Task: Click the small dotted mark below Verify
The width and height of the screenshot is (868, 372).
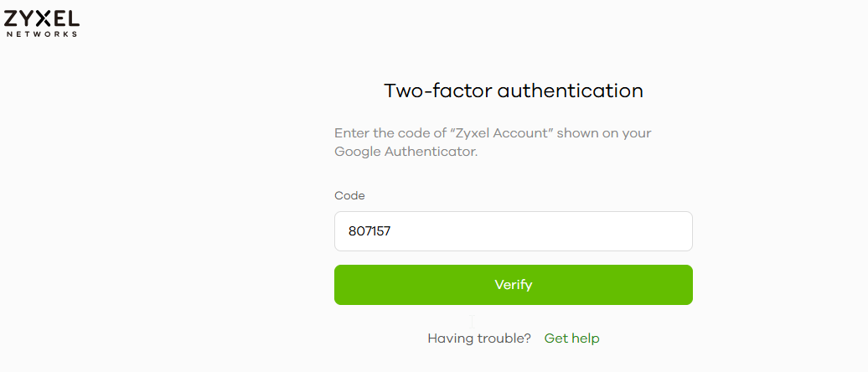Action: point(473,321)
